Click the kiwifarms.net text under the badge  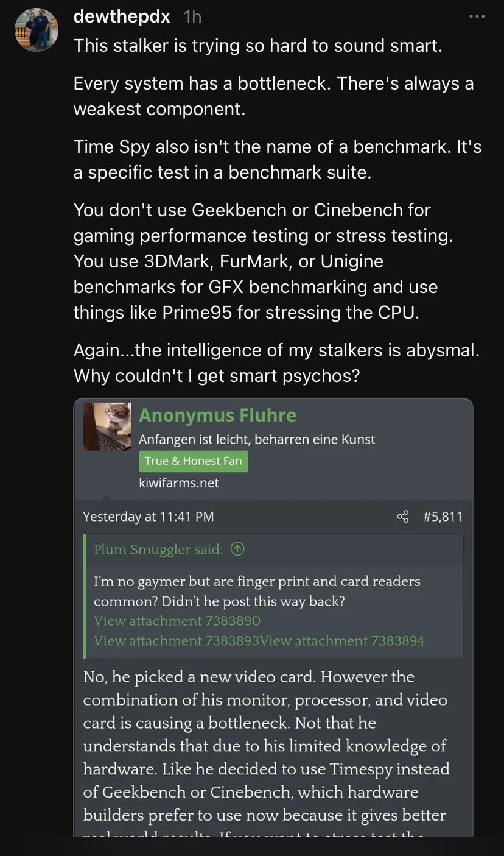179,483
